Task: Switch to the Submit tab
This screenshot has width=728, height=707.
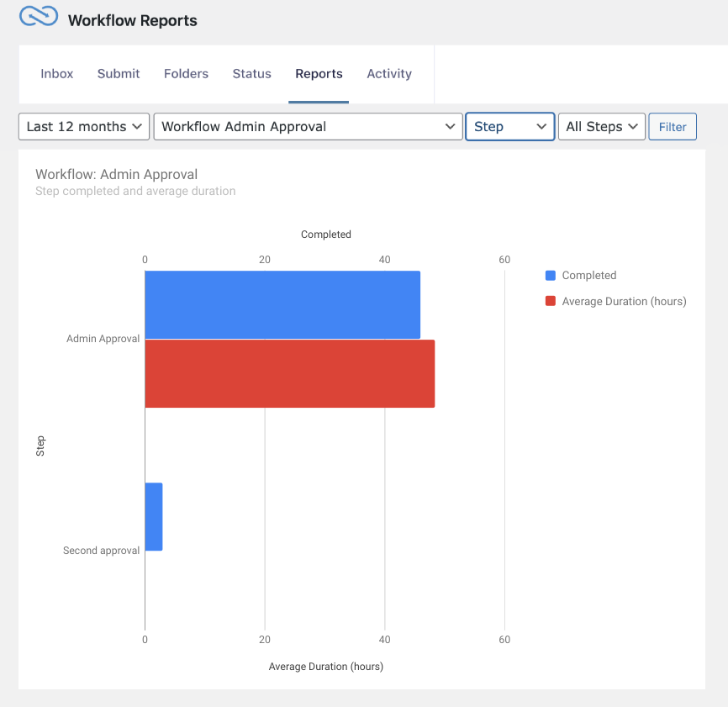Action: pyautogui.click(x=119, y=74)
